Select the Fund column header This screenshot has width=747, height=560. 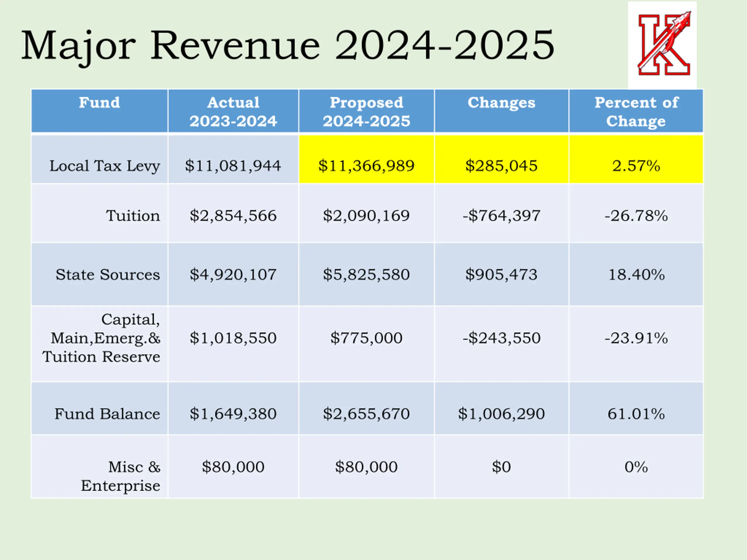point(99,103)
